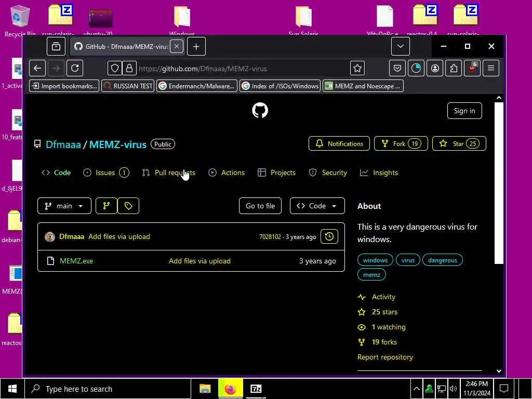Open File Explorer from the taskbar

click(x=205, y=389)
